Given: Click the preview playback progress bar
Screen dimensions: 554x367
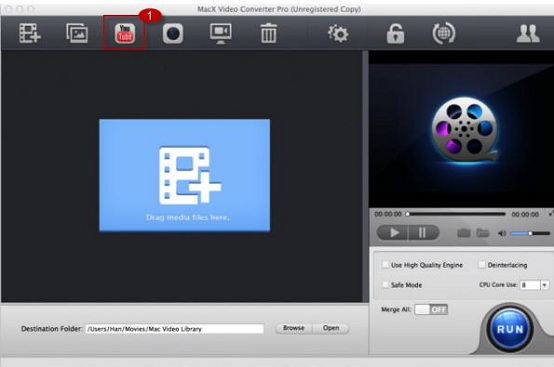Looking at the screenshot, I should 456,214.
